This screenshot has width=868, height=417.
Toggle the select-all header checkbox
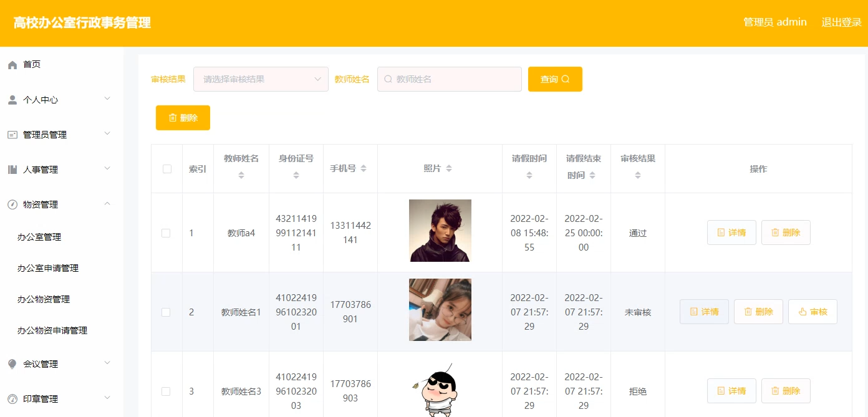pyautogui.click(x=167, y=169)
